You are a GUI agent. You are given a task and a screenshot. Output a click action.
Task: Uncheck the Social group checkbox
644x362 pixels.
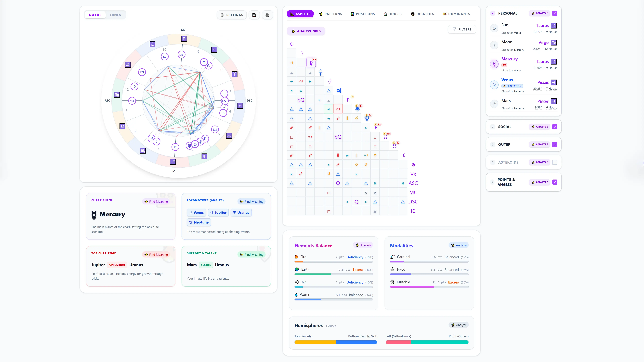[555, 127]
